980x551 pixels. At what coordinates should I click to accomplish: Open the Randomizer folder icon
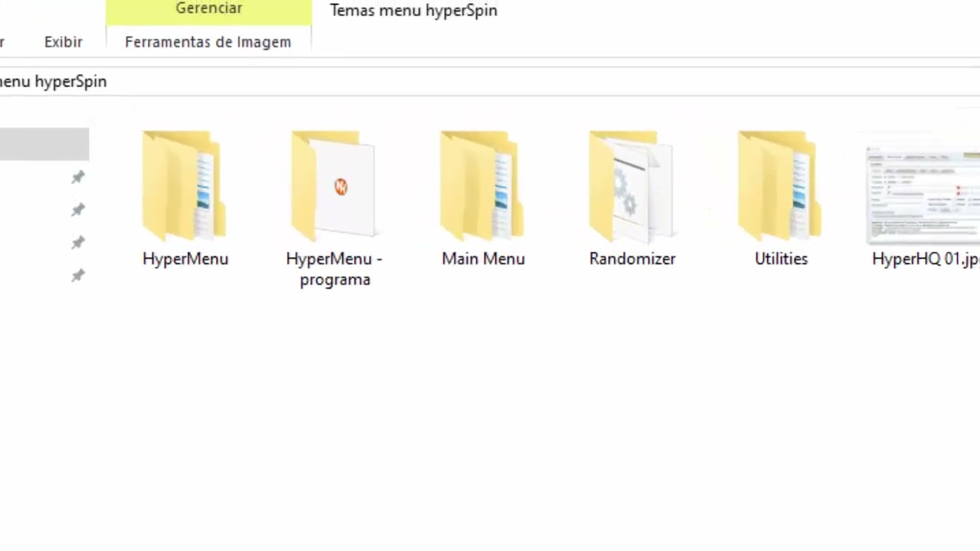pos(632,186)
